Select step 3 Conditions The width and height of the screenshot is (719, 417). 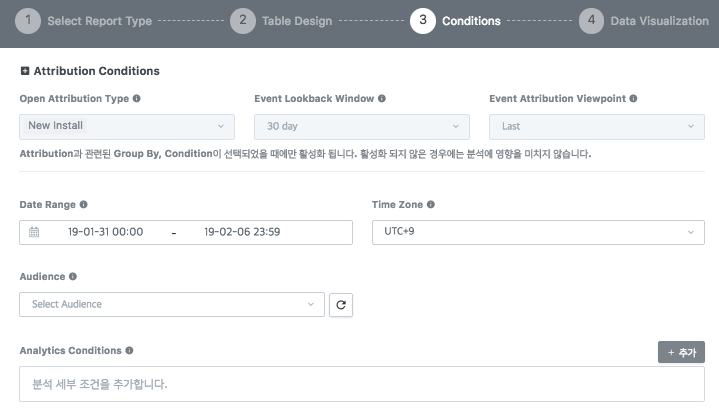click(455, 21)
